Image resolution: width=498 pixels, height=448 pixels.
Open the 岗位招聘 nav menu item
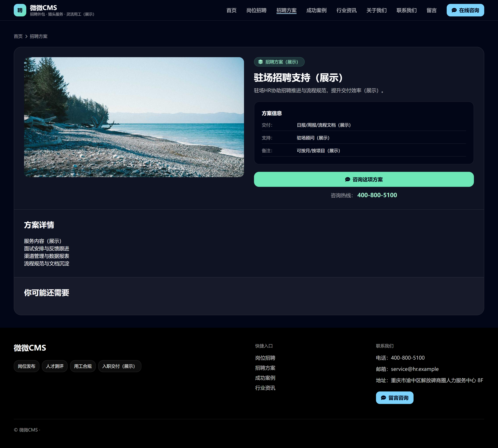click(x=256, y=10)
